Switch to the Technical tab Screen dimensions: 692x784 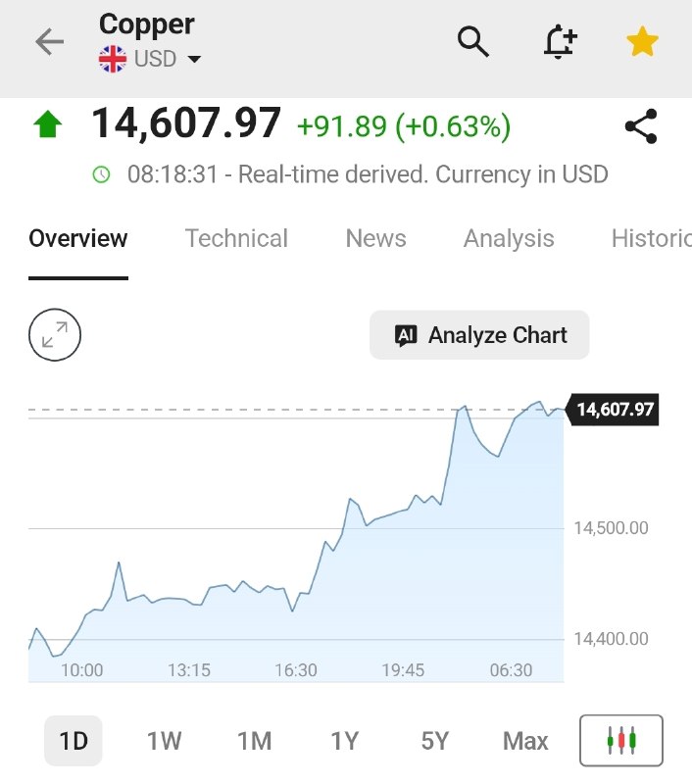tap(236, 238)
